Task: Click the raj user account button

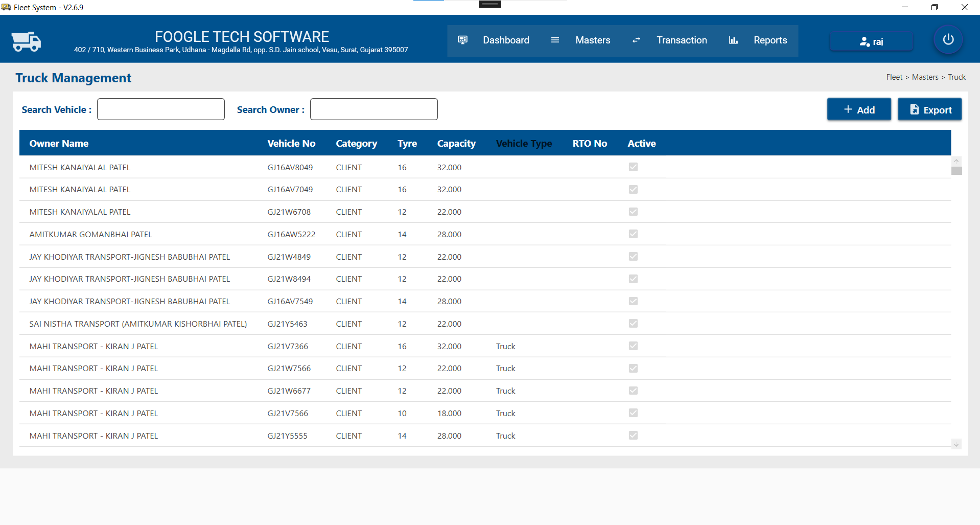Action: point(871,41)
